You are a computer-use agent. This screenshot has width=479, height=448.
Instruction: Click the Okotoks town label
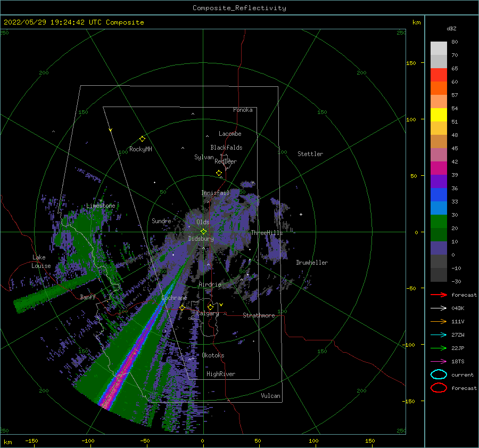click(213, 355)
